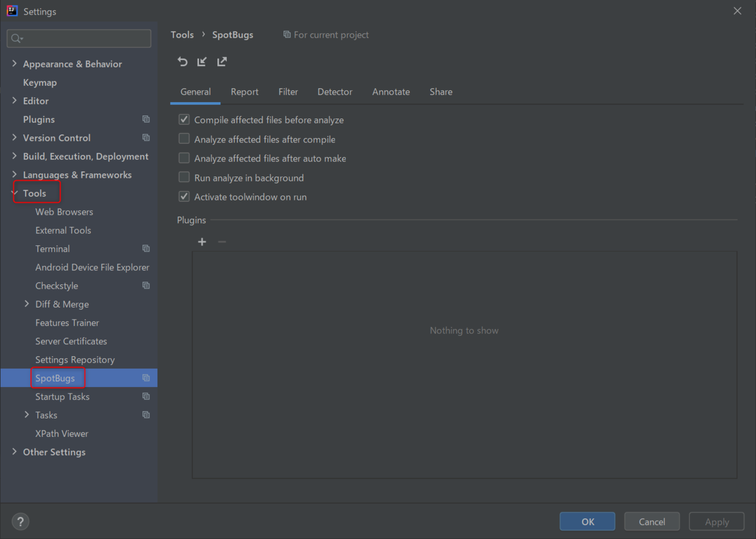Click the icon next to Startup Tasks

click(x=146, y=397)
